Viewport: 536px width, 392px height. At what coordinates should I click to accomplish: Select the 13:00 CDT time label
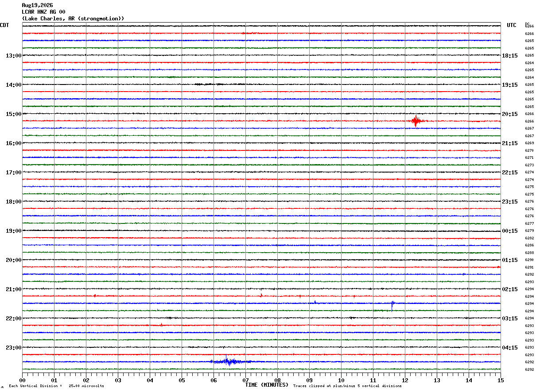coord(13,56)
